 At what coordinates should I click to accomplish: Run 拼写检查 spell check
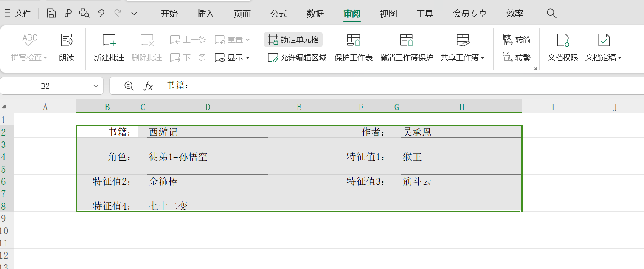29,47
